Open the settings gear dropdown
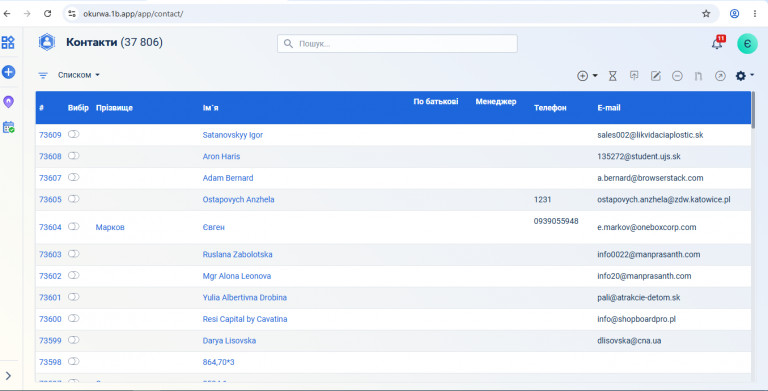Screen dimensions: 768x391 744,75
